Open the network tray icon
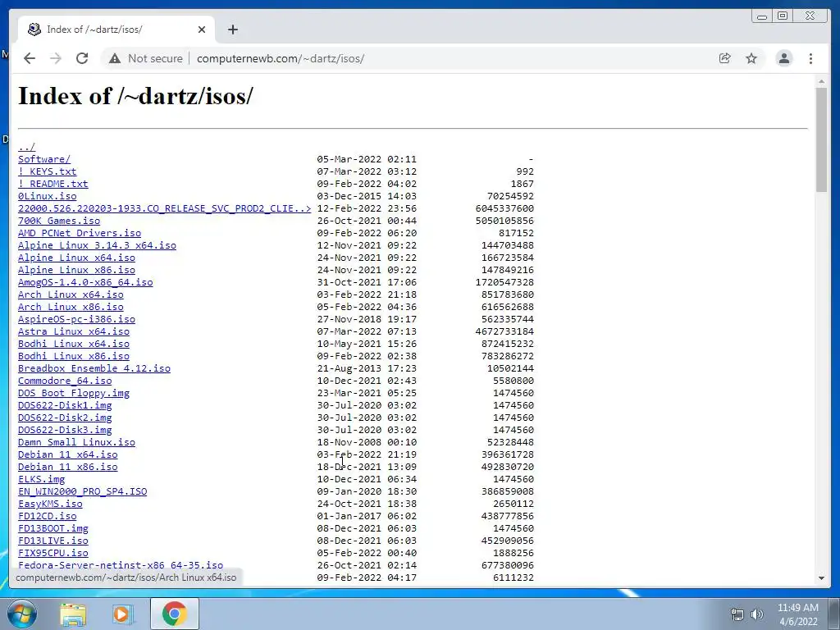 click(x=737, y=614)
